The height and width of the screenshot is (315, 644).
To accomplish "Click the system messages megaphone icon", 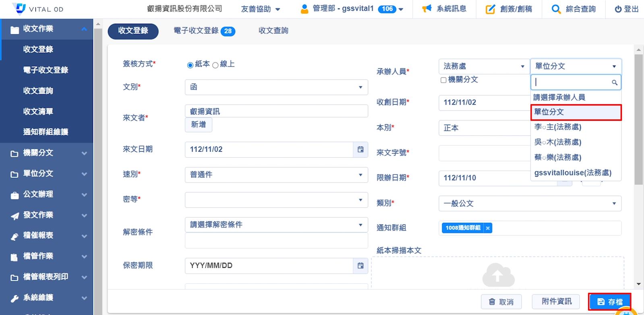I will 427,9.
